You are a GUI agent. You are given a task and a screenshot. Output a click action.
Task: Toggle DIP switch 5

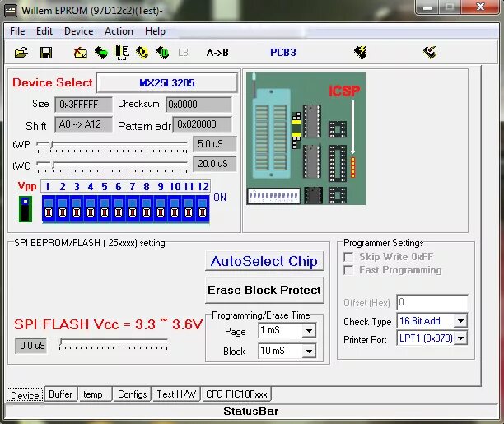pyautogui.click(x=105, y=208)
